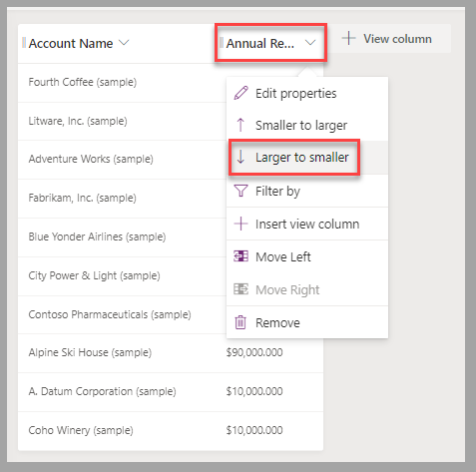Click the down arrow icon beside Larger to smaller
This screenshot has width=476, height=472.
click(240, 157)
